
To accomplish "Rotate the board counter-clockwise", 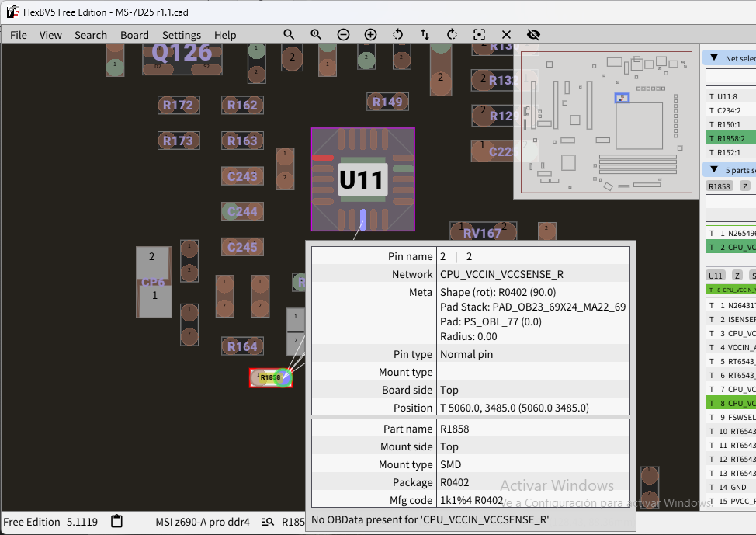I will coord(397,35).
